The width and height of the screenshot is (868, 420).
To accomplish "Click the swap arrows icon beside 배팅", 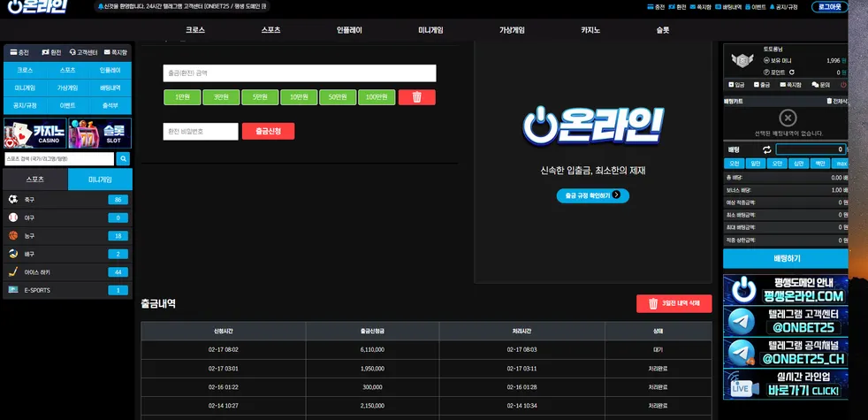I will 766,149.
